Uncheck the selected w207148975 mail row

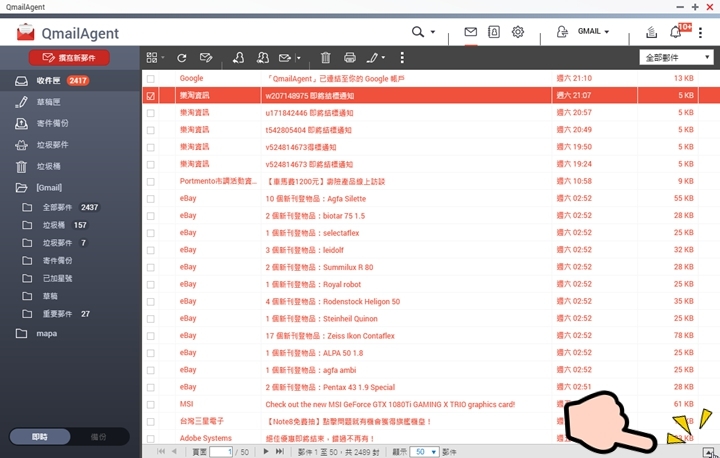[151, 96]
